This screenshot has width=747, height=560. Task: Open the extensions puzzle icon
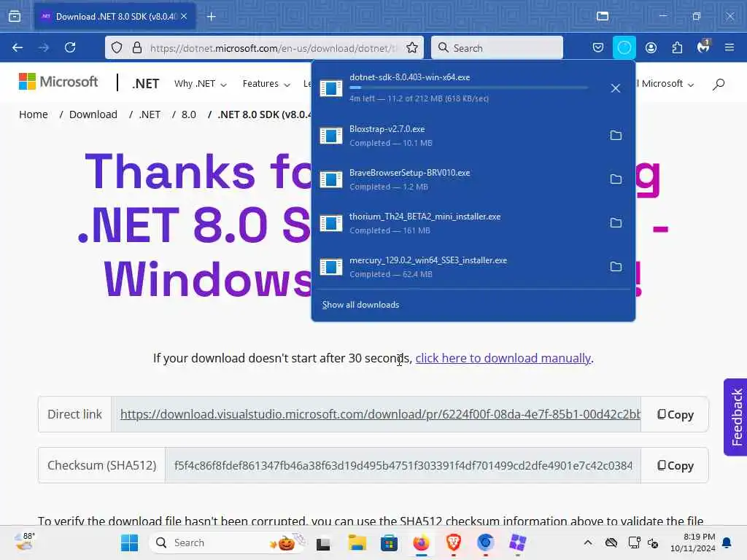point(677,47)
